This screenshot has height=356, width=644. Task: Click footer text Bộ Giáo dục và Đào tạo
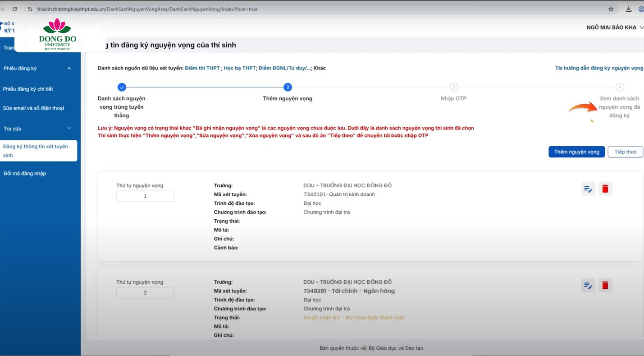tap(396, 348)
